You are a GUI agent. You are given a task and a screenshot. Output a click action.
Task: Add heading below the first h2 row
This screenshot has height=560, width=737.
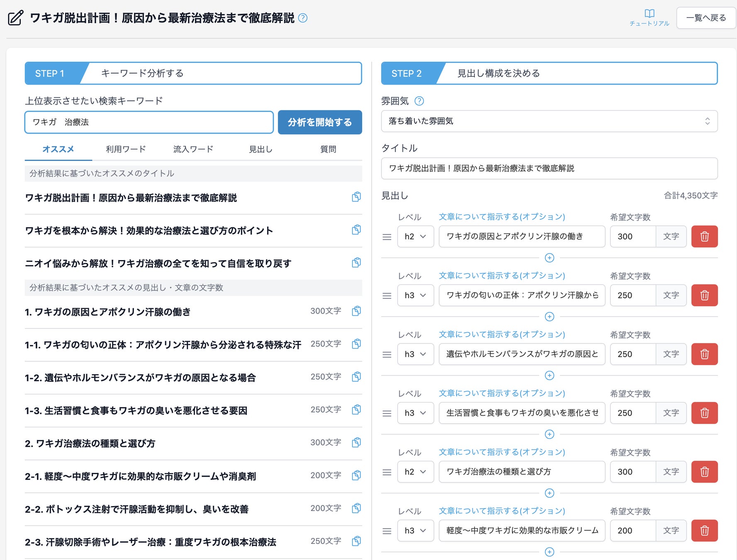[x=549, y=258]
